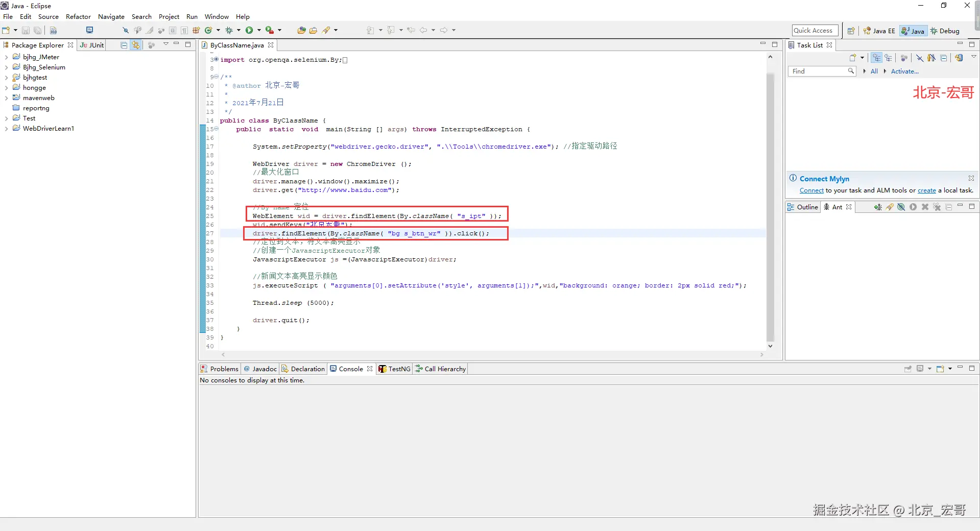Expand the WebDriverLearn1 project
The image size is (980, 531).
click(x=6, y=129)
